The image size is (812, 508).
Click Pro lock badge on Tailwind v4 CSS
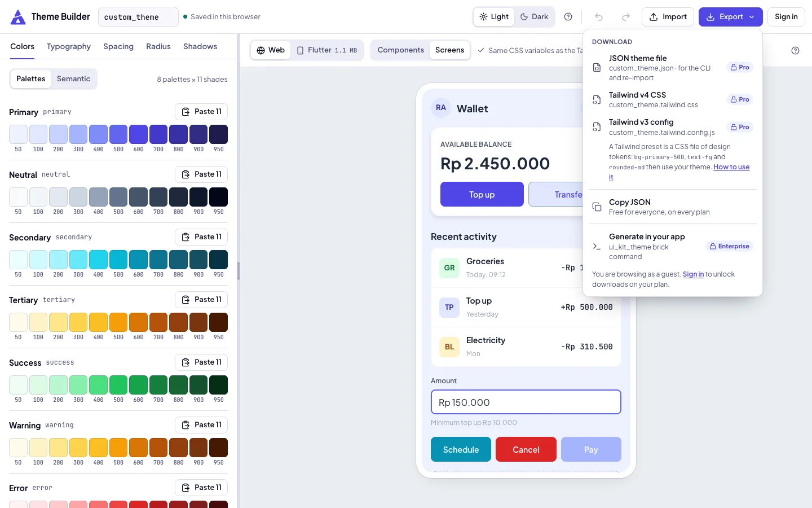pos(740,99)
